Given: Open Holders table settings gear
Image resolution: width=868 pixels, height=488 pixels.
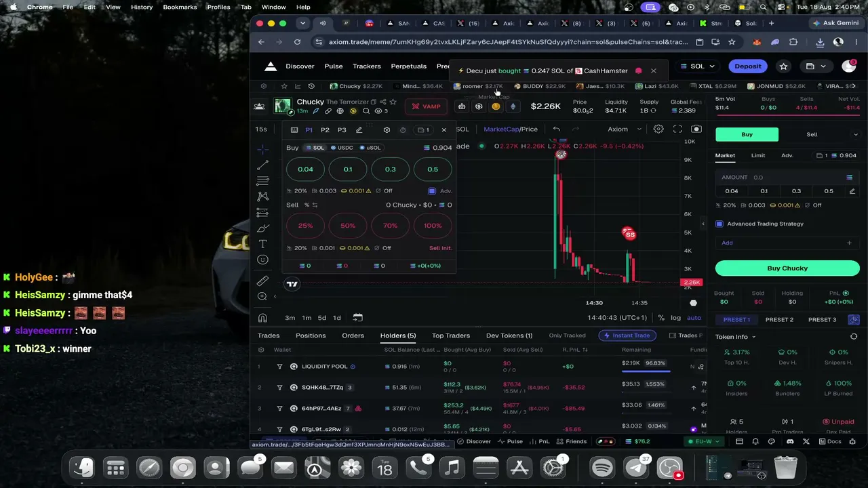Looking at the screenshot, I should tap(261, 350).
